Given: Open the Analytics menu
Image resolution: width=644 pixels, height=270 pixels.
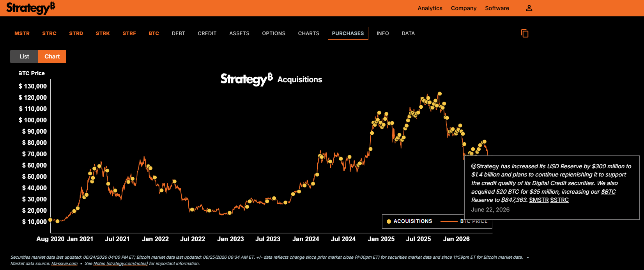Looking at the screenshot, I should click(430, 8).
